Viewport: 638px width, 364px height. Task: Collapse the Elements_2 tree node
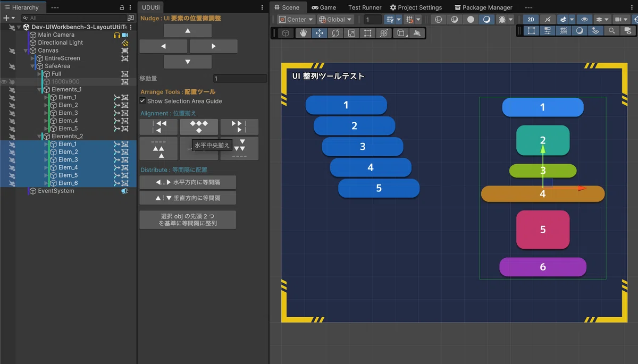39,136
